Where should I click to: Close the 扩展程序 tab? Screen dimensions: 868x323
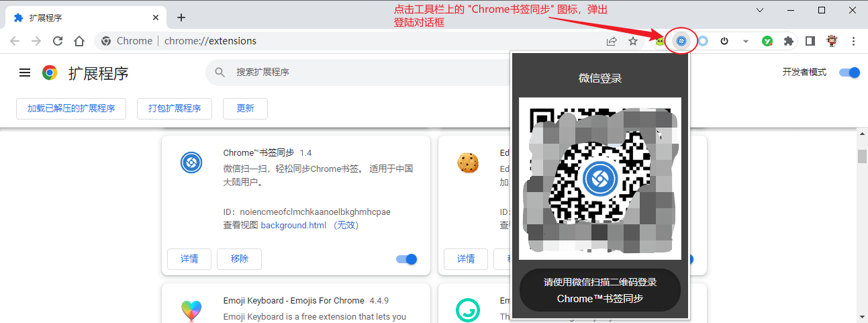pyautogui.click(x=156, y=17)
